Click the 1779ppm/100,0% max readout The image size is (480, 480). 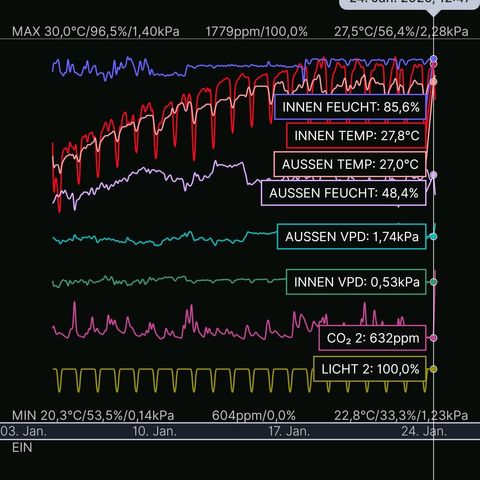tap(256, 32)
